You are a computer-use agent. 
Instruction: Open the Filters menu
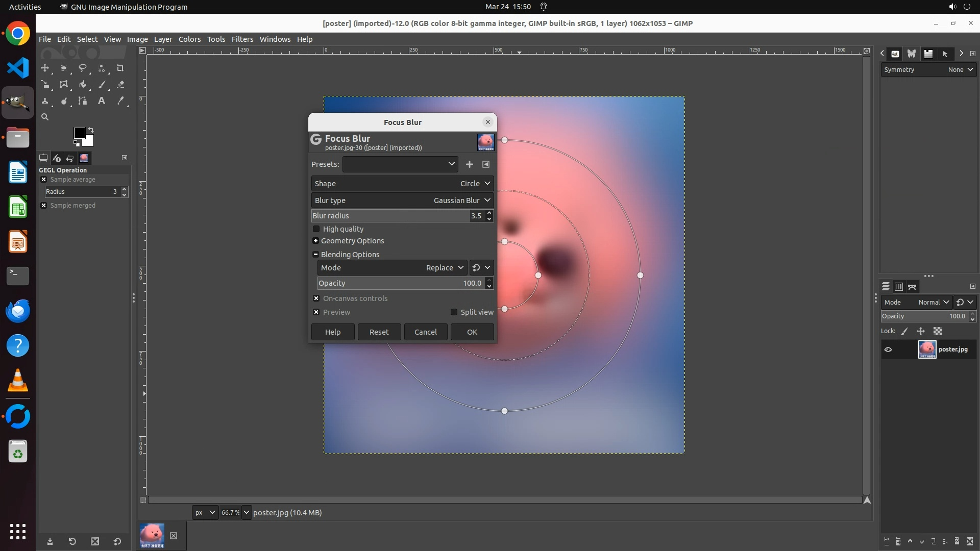(x=242, y=39)
